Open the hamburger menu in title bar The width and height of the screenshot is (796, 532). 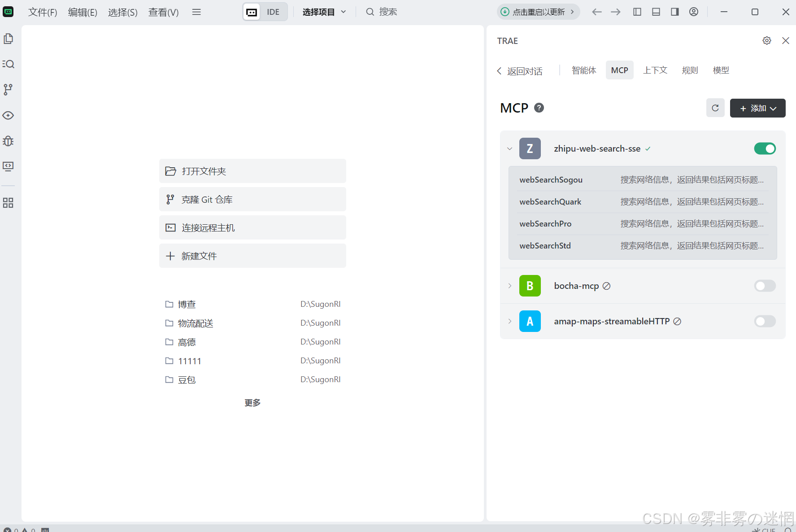(x=196, y=12)
